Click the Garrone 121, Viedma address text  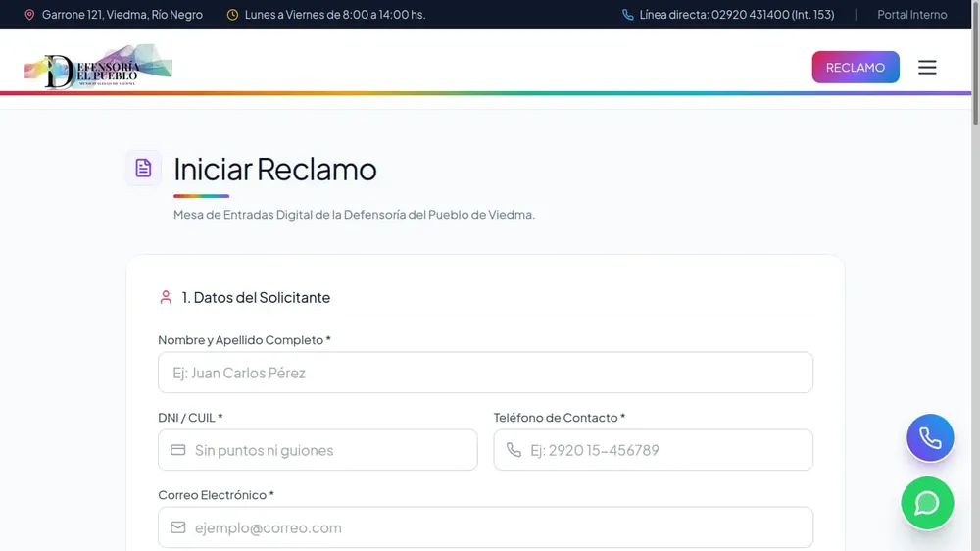(x=122, y=15)
